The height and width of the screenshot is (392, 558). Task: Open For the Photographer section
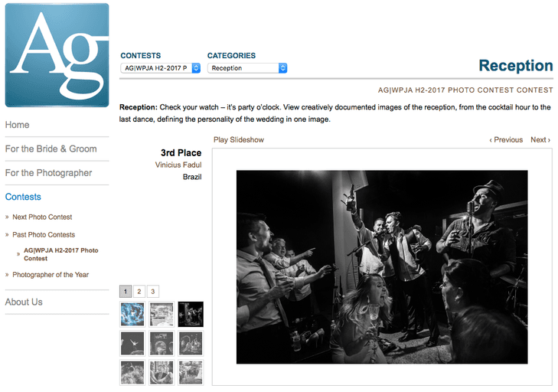48,173
